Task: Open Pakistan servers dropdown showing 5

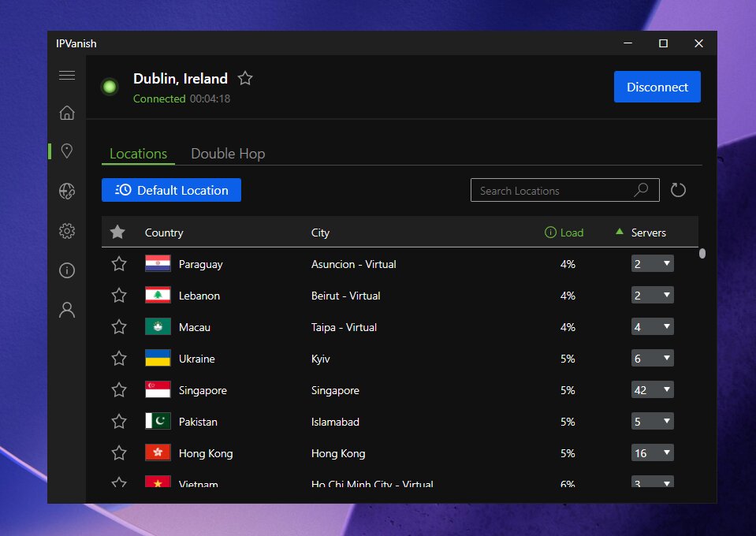Action: coord(653,421)
